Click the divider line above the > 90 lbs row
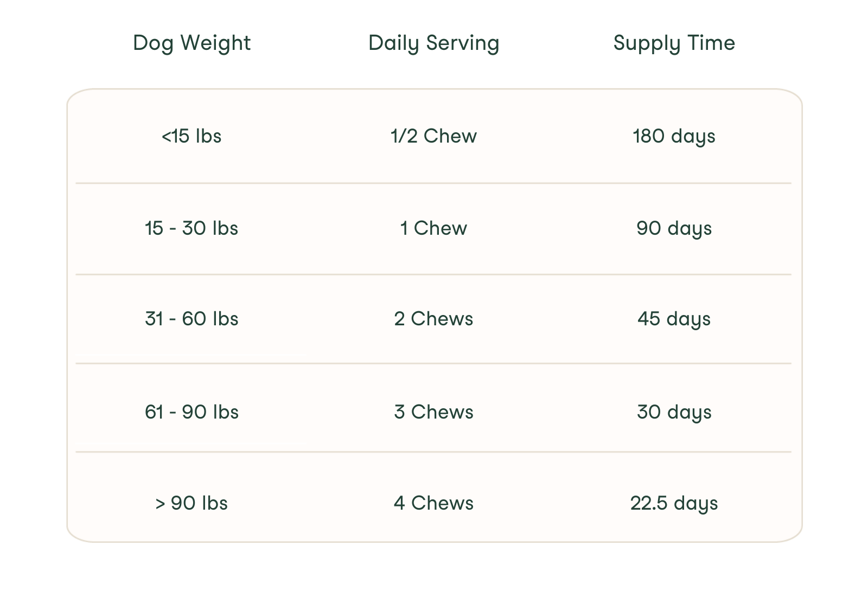Viewport: 868px width, 591px height. tap(433, 452)
